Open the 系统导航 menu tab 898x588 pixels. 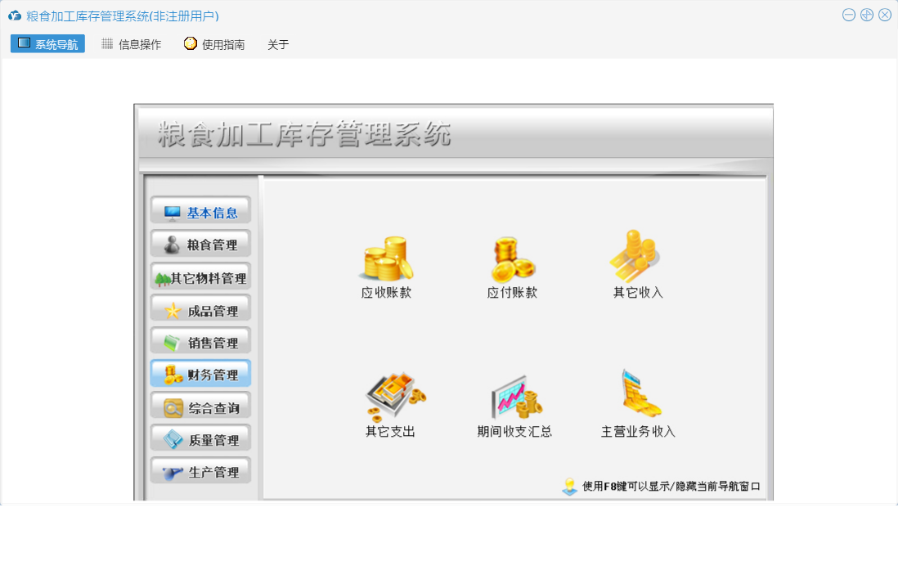point(47,44)
